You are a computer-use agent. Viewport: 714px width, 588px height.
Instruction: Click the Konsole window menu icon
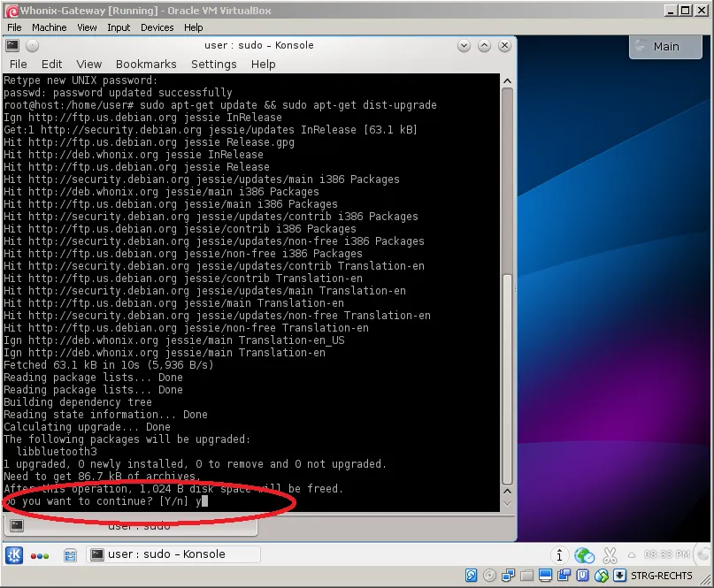pos(12,45)
